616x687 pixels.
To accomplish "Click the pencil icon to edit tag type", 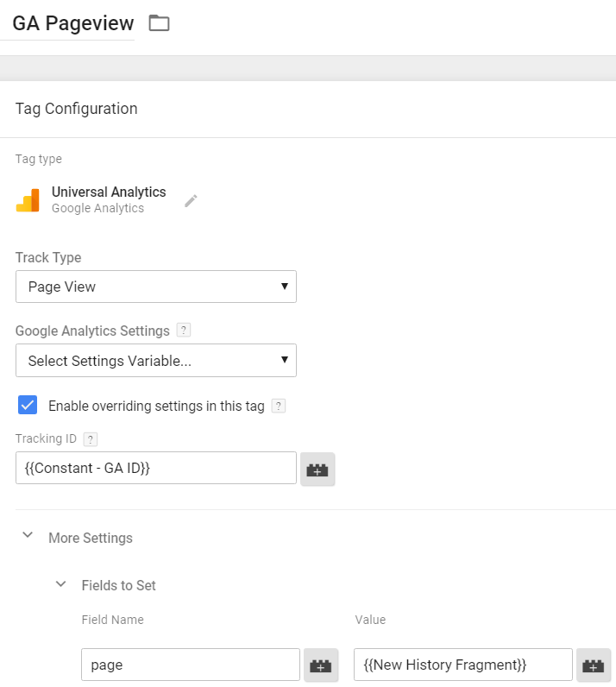I will (191, 200).
